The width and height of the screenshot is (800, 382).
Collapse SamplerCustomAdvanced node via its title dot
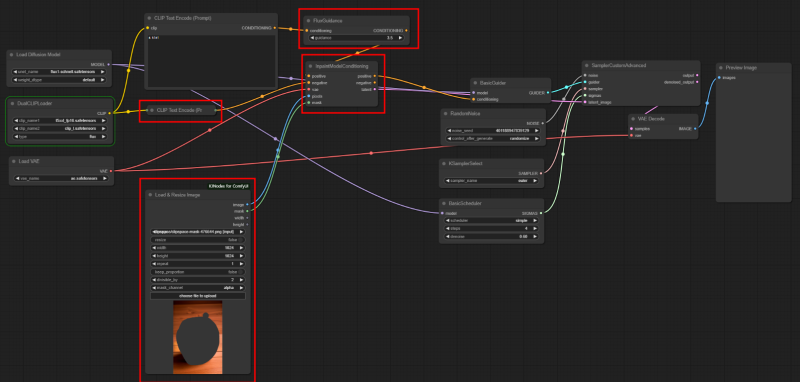[x=586, y=65]
